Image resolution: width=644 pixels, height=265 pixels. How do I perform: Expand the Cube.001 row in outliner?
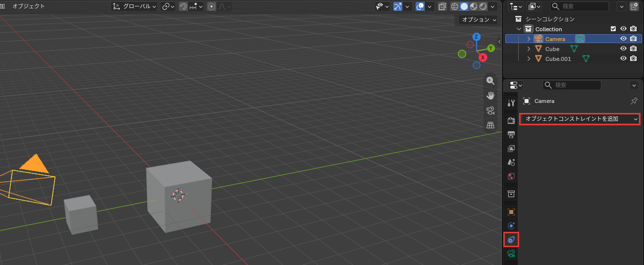(529, 58)
